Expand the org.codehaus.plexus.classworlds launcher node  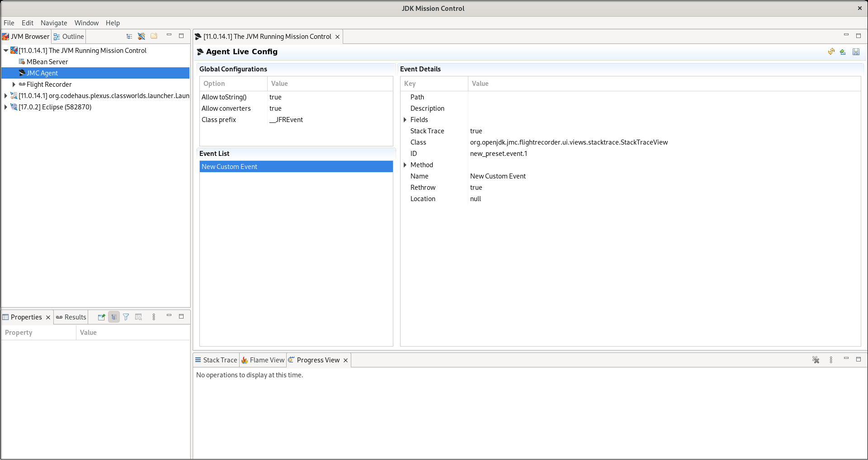(6, 96)
